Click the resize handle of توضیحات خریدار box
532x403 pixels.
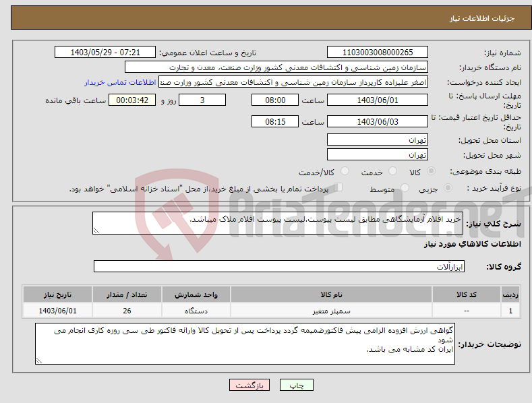pos(39,361)
